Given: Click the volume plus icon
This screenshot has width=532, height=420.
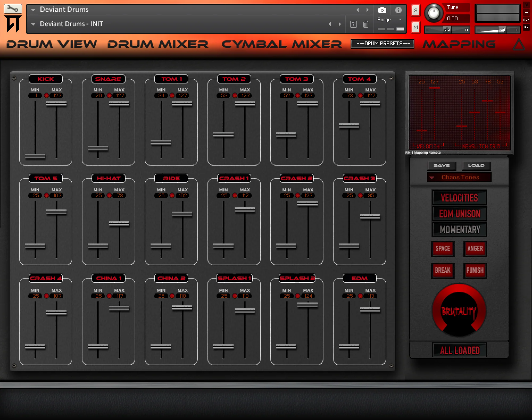Looking at the screenshot, I should [x=517, y=30].
